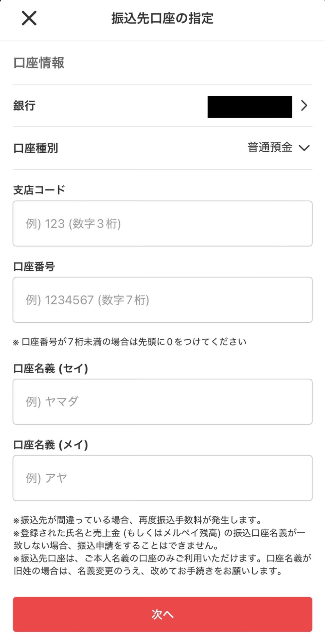The height and width of the screenshot is (644, 325).
Task: Focus the 支店コード input field
Action: 162,223
